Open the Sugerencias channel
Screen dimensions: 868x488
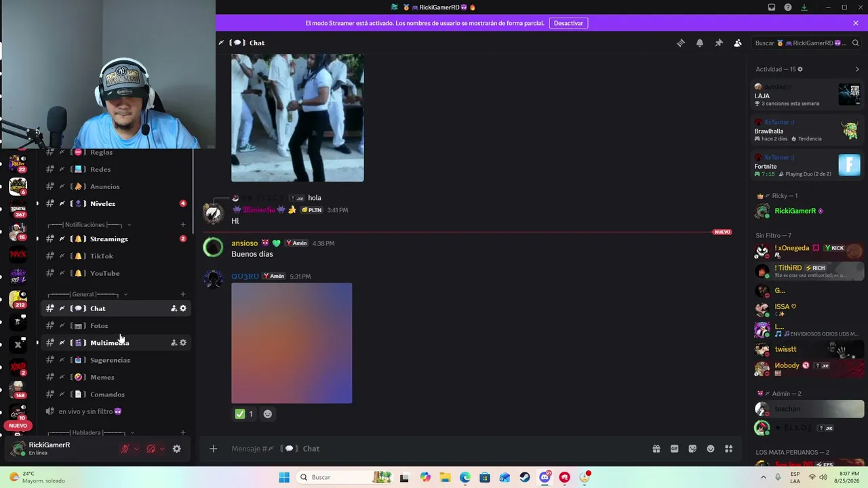[x=117, y=360]
